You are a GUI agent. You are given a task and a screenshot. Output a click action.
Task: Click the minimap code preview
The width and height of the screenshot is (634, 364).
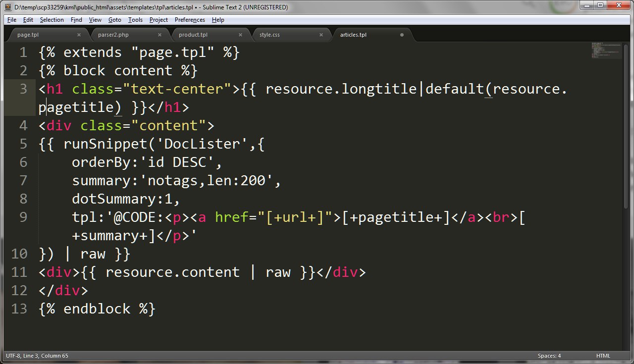coord(606,51)
